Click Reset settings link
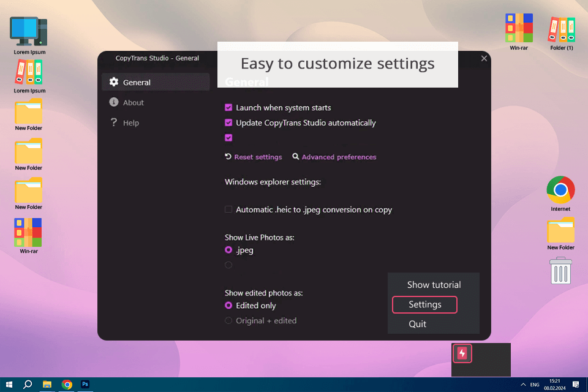Screen dimensions: 588x392 pos(258,157)
